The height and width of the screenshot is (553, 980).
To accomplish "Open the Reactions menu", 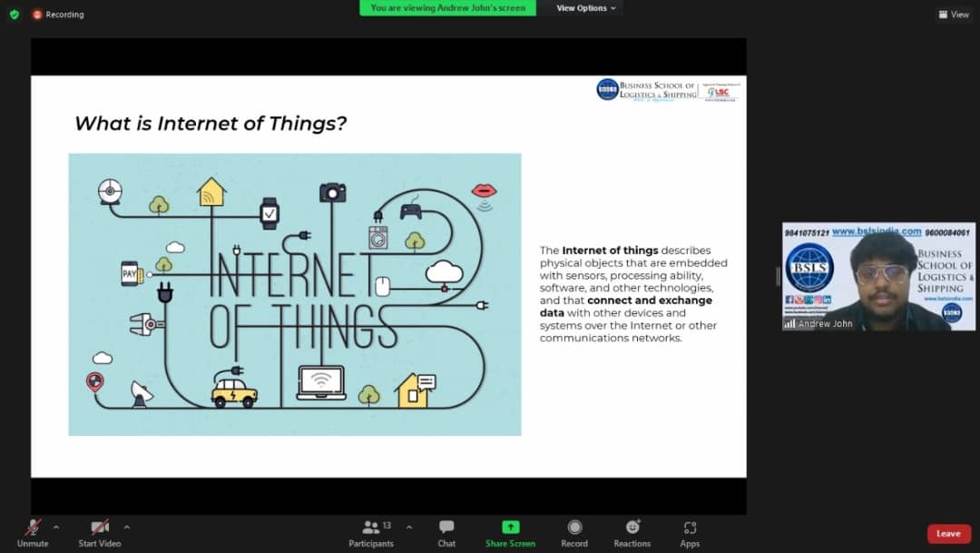I will (x=632, y=534).
